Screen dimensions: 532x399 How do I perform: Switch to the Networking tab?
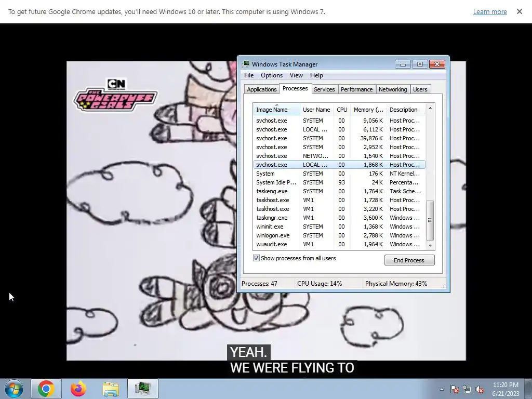[x=393, y=89]
